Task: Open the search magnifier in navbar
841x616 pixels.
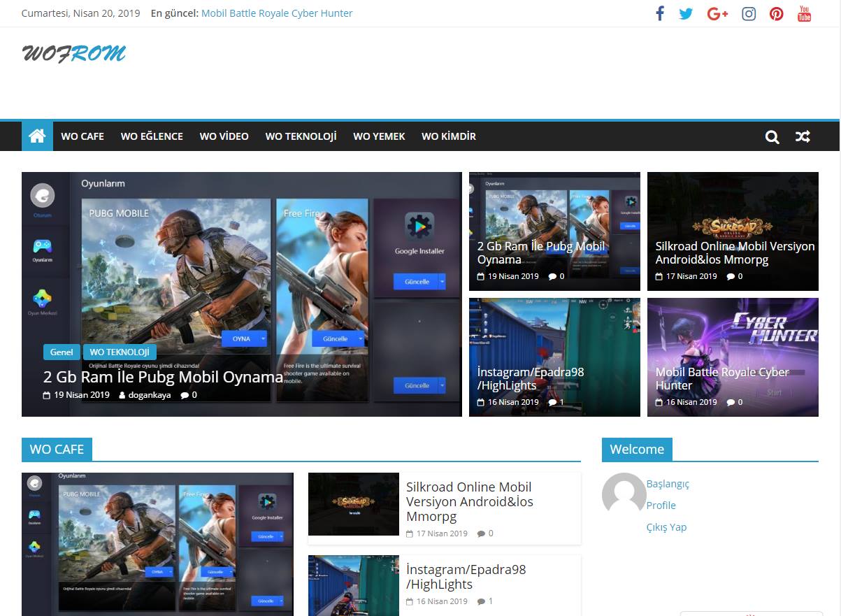Action: (772, 137)
